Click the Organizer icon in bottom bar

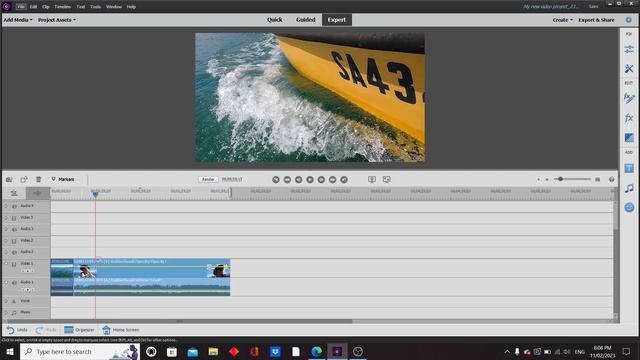pyautogui.click(x=69, y=330)
